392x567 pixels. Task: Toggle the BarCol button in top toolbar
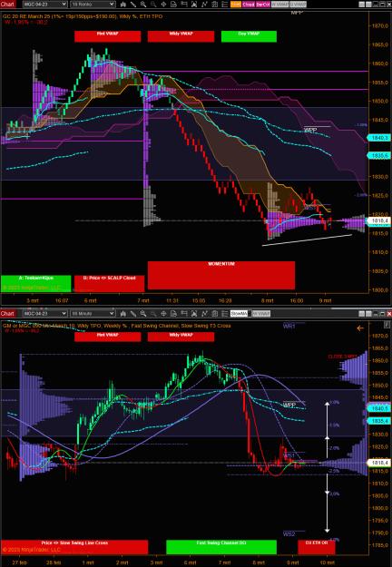pyautogui.click(x=263, y=5)
